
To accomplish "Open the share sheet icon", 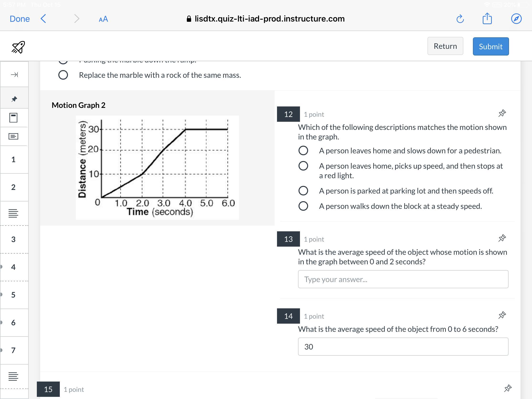I will 487,19.
